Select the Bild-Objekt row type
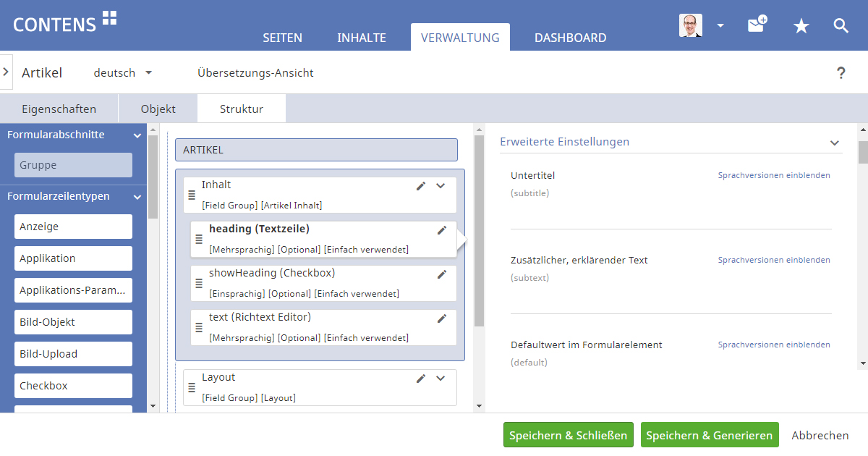This screenshot has width=868, height=456. coord(73,322)
